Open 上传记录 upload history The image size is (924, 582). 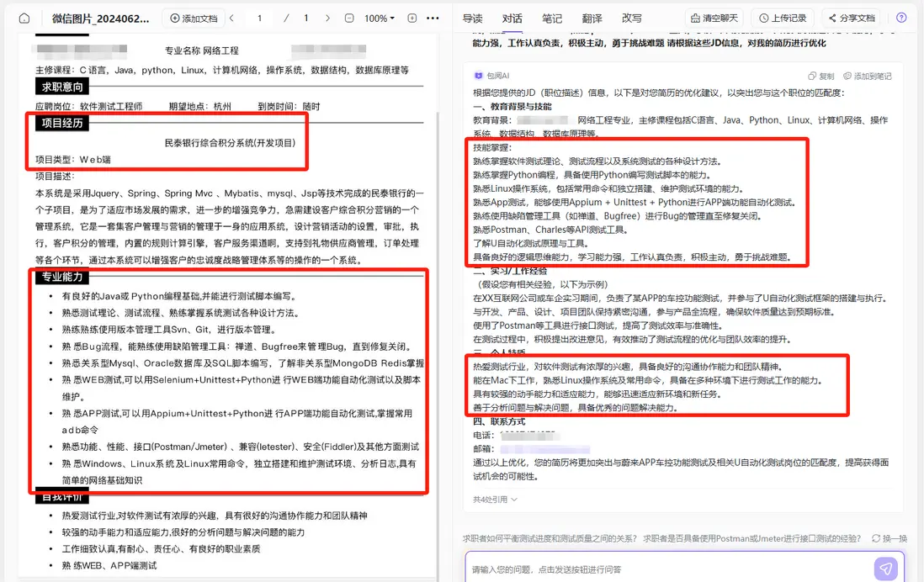(783, 19)
